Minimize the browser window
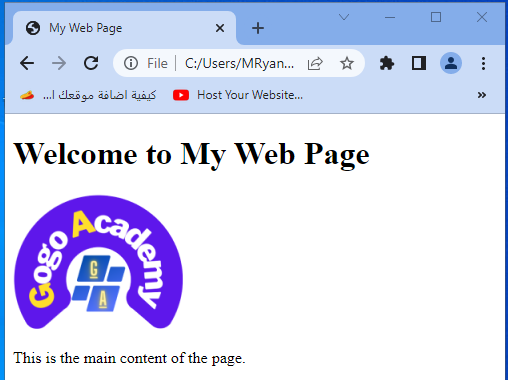 tap(390, 17)
